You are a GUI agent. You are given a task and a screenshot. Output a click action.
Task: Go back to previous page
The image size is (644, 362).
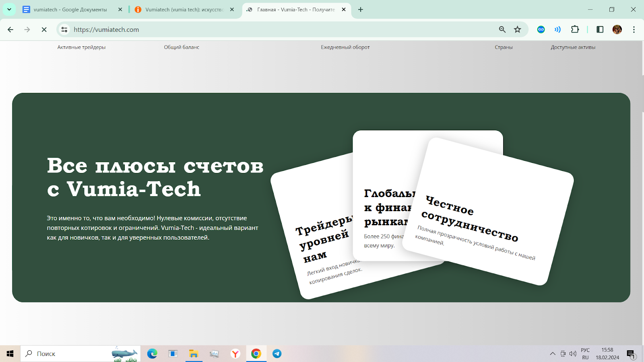point(10,29)
